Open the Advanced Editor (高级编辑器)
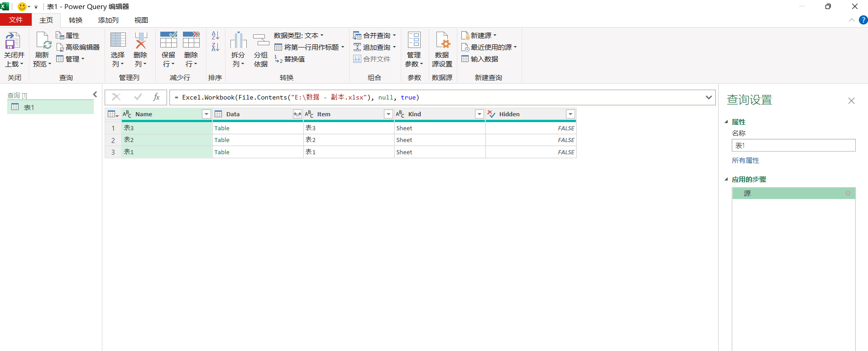Image resolution: width=868 pixels, height=351 pixels. pyautogui.click(x=78, y=47)
